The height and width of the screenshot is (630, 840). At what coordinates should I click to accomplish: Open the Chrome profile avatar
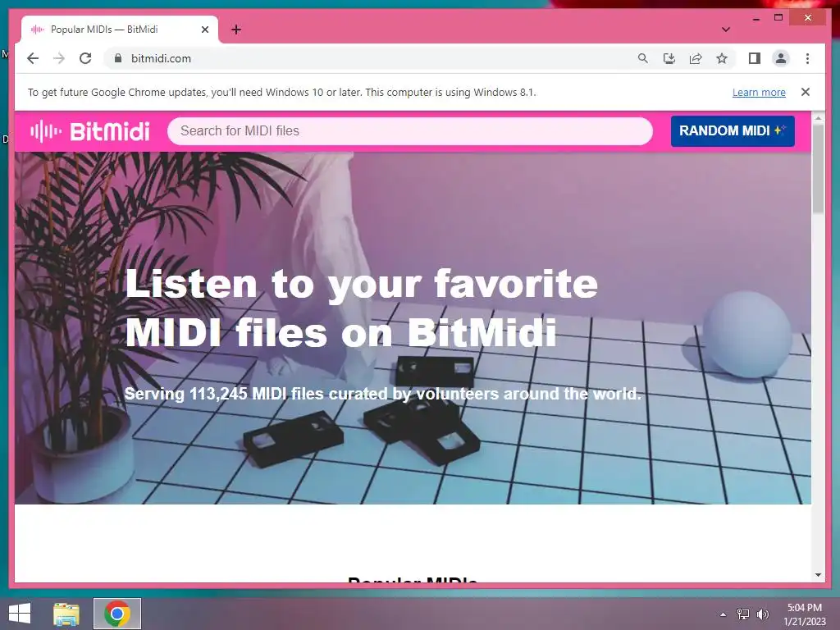781,58
